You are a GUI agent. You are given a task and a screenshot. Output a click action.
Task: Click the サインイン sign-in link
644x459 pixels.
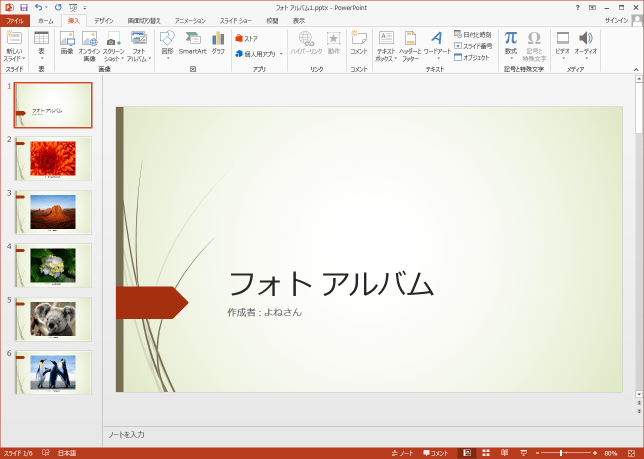click(617, 20)
